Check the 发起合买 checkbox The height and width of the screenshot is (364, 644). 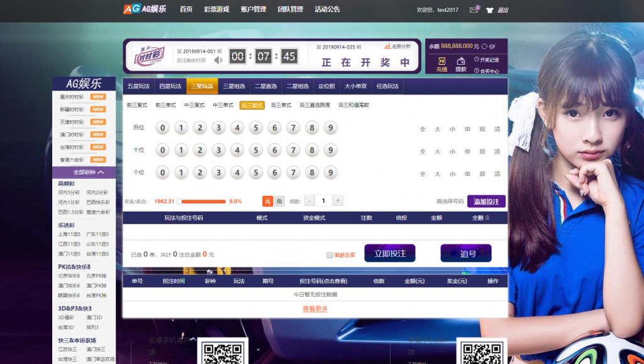330,255
